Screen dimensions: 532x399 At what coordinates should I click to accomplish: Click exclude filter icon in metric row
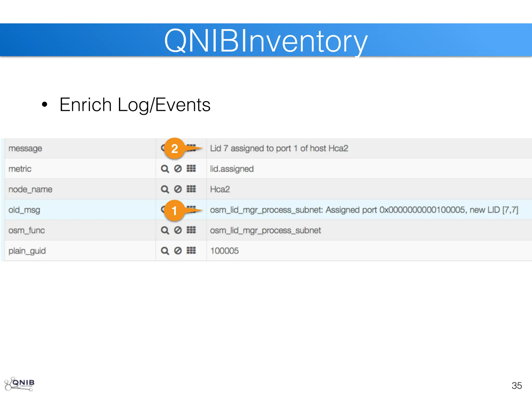pos(178,169)
